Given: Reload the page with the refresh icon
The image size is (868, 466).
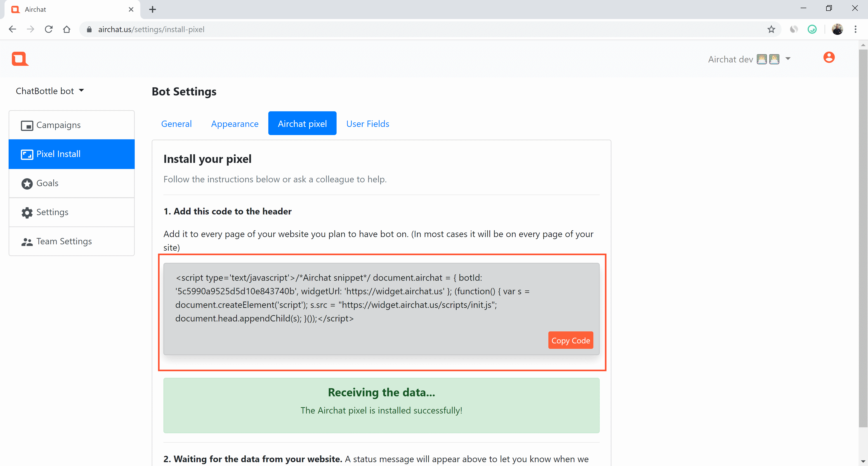Looking at the screenshot, I should coord(49,29).
